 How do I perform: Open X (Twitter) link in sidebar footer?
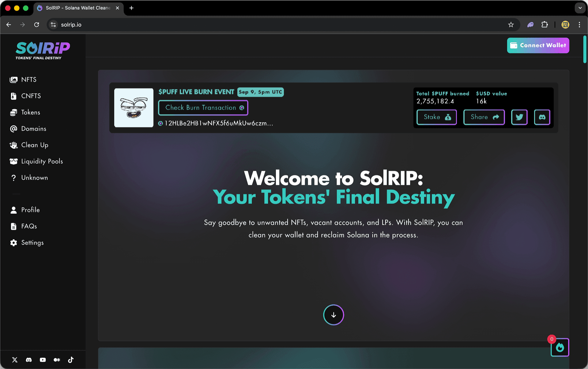pyautogui.click(x=15, y=360)
